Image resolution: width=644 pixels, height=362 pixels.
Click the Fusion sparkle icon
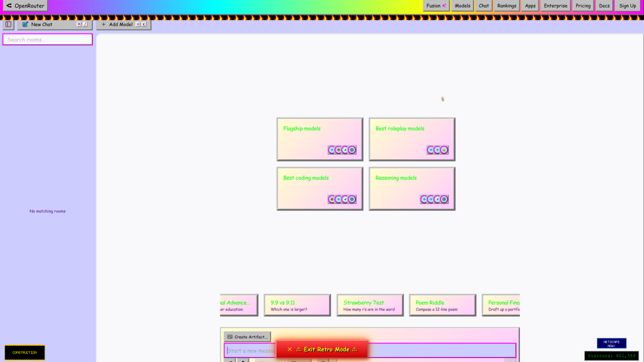pos(444,6)
